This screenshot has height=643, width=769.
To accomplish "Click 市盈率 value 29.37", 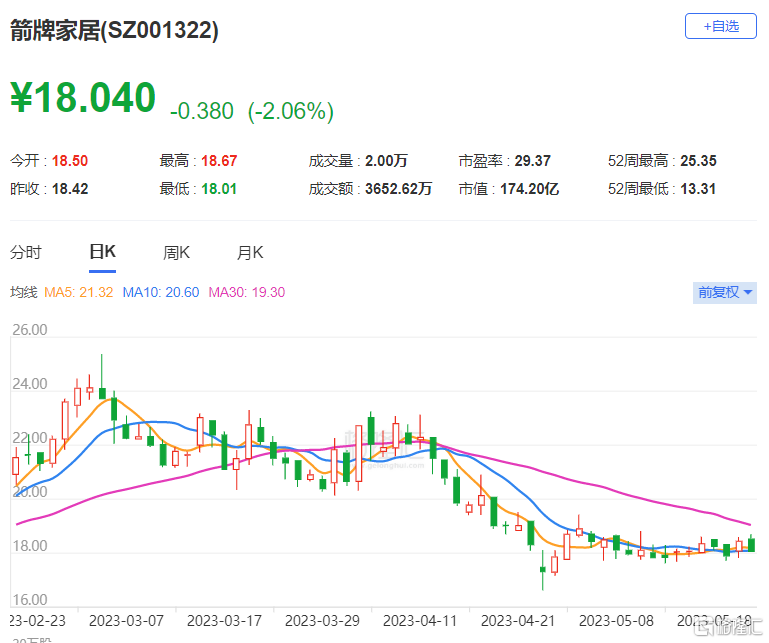I will tap(533, 161).
